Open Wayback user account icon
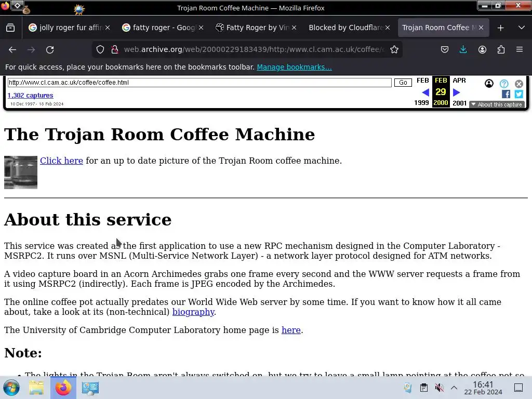This screenshot has height=399, width=532. pyautogui.click(x=489, y=84)
